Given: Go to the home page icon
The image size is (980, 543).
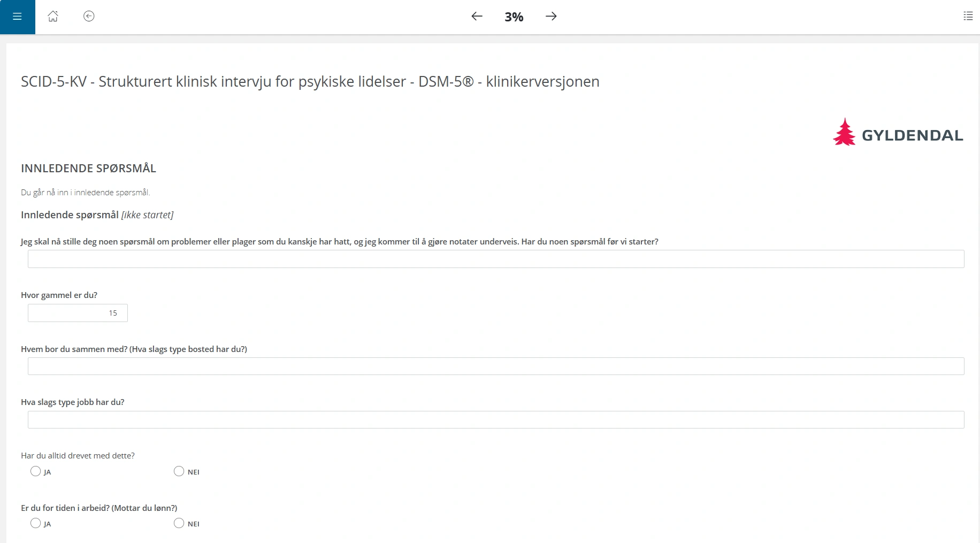Looking at the screenshot, I should tap(53, 17).
